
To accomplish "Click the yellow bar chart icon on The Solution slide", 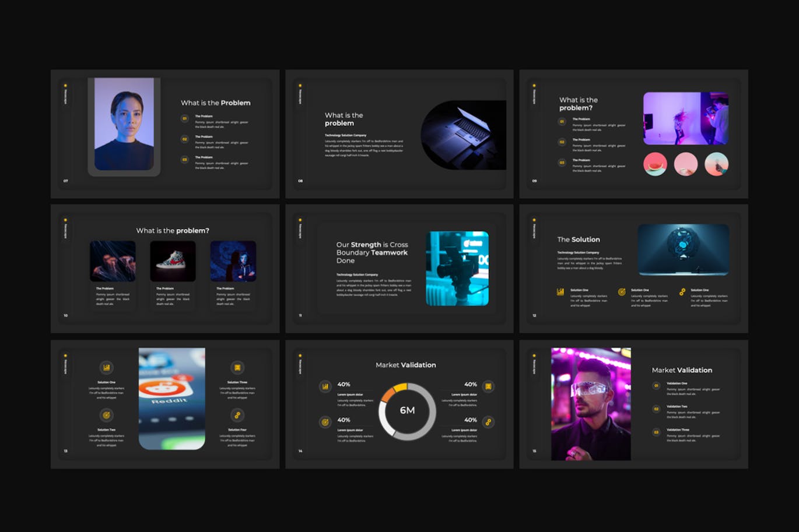I will click(560, 292).
